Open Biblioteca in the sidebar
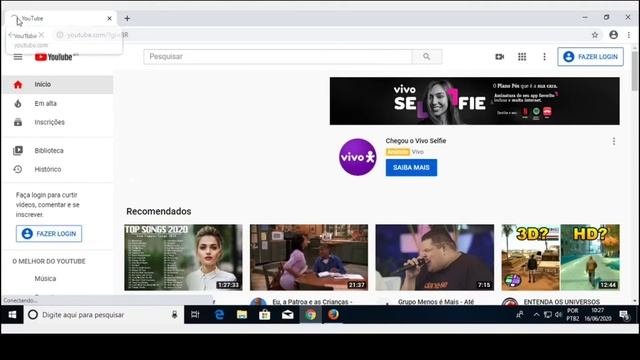This screenshot has height=360, width=640. [58, 151]
